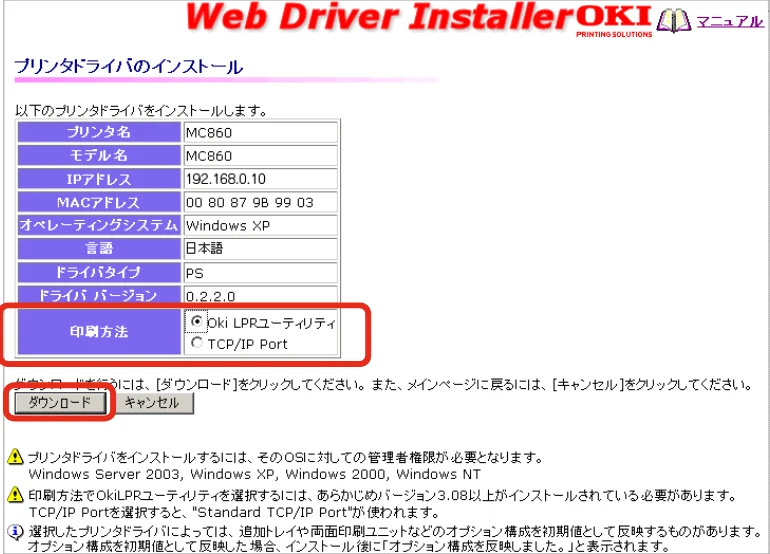Viewport: 770px width, 554px height.
Task: Click the 印刷方法 header cell
Action: pos(99,332)
